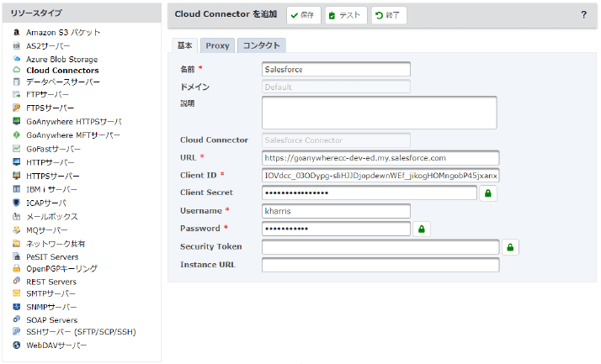This screenshot has width=601, height=364.
Task: Open ネットワーク共有 resource type
Action: pos(56,244)
